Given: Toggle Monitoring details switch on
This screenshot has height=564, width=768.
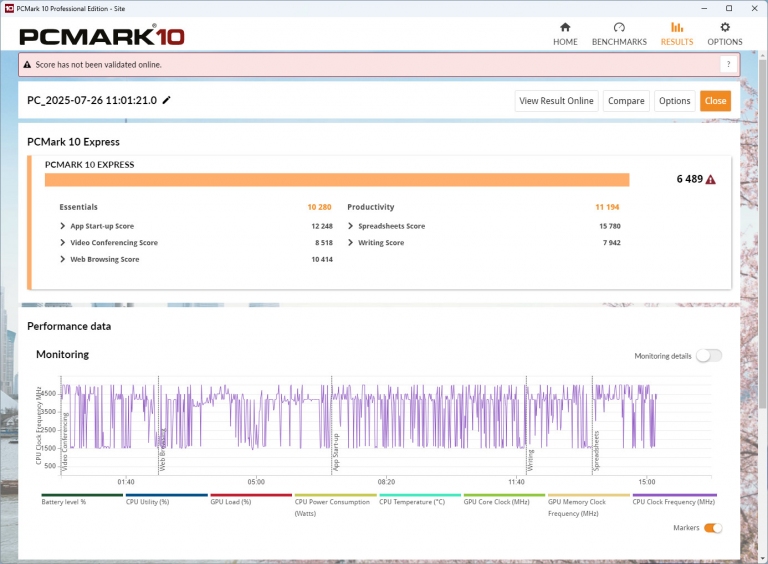Looking at the screenshot, I should pyautogui.click(x=709, y=356).
